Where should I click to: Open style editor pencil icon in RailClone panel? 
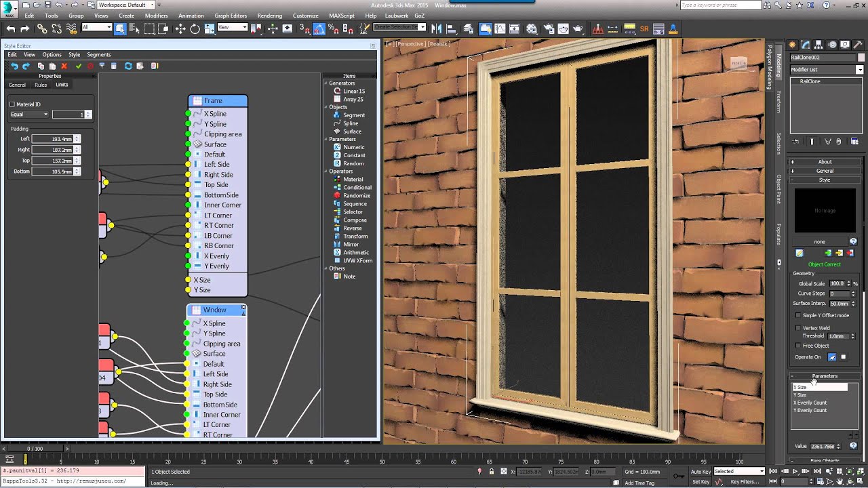pyautogui.click(x=800, y=253)
